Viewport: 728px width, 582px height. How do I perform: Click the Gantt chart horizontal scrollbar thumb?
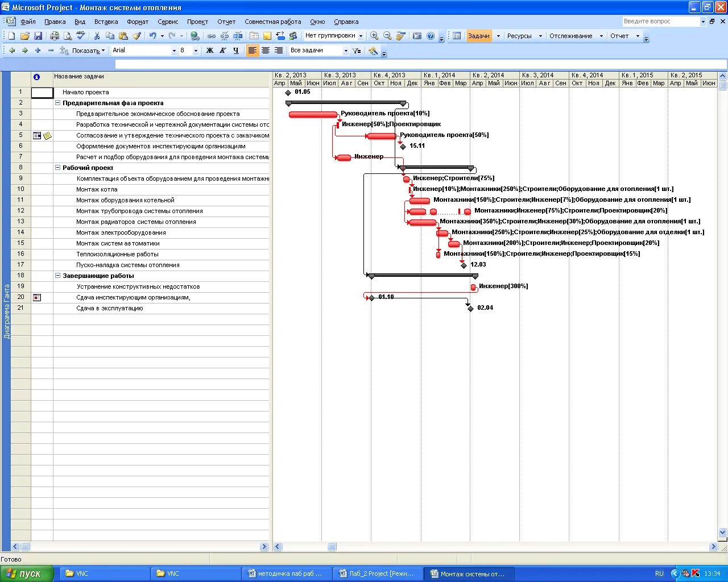[x=332, y=547]
